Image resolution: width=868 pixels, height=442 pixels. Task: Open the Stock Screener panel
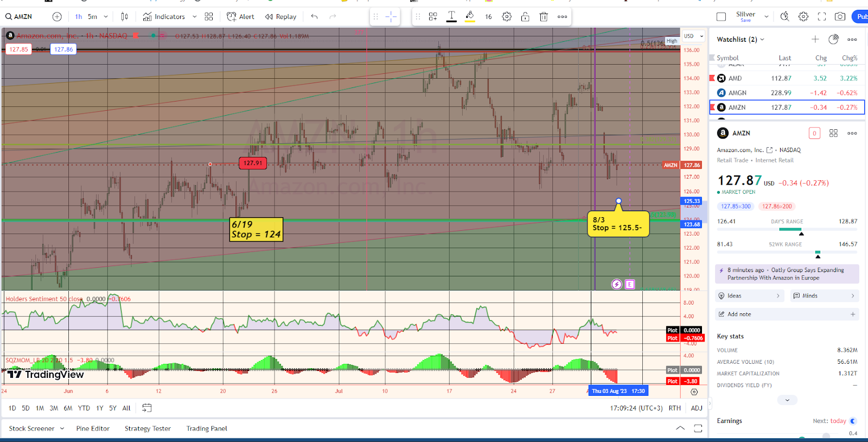[x=31, y=428]
